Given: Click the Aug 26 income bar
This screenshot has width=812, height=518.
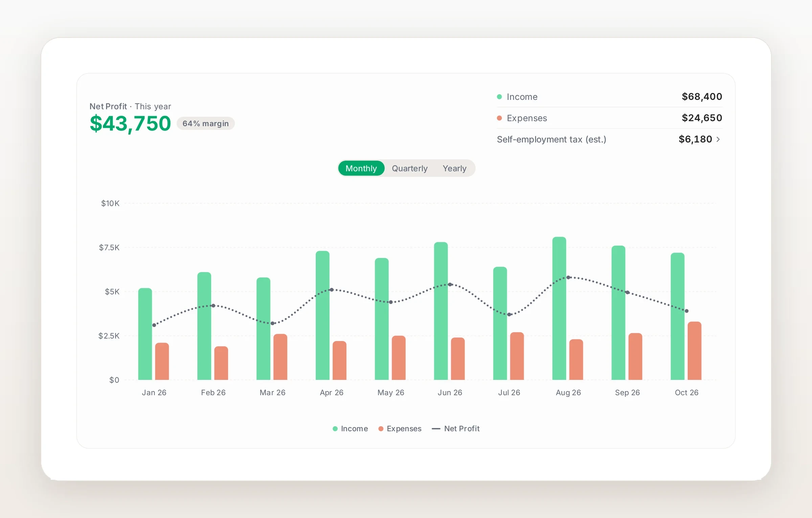Looking at the screenshot, I should pos(559,308).
